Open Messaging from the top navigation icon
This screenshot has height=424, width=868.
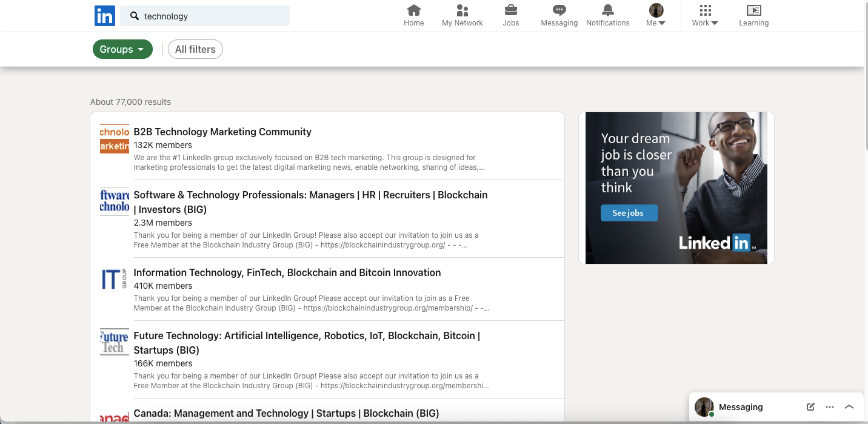pos(558,10)
